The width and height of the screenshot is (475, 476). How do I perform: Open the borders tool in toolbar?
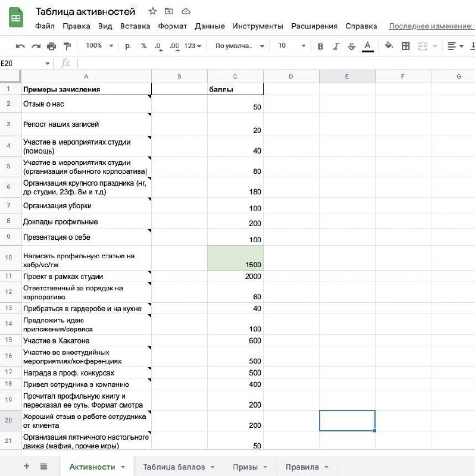tap(406, 46)
